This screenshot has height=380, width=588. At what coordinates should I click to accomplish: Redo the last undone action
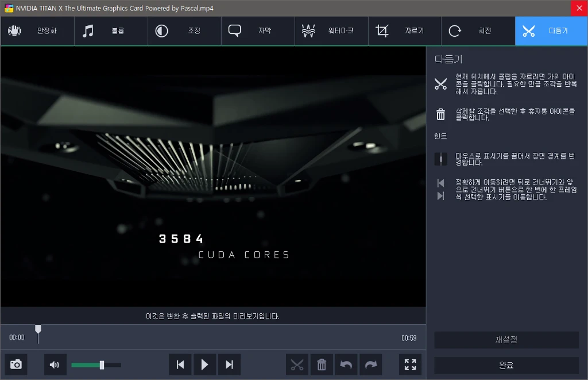point(371,364)
